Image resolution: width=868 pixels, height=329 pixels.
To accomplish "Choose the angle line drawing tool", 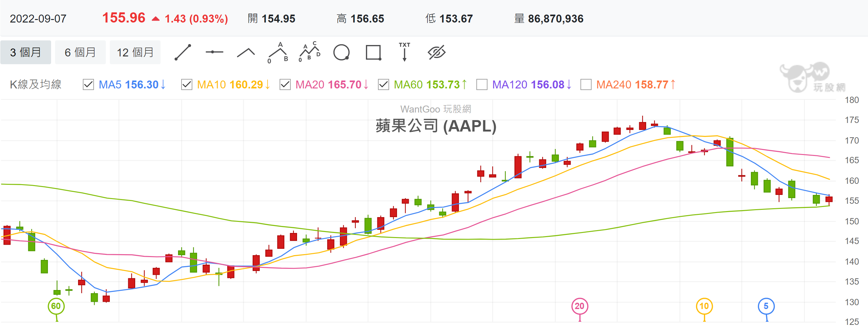I will pyautogui.click(x=246, y=53).
